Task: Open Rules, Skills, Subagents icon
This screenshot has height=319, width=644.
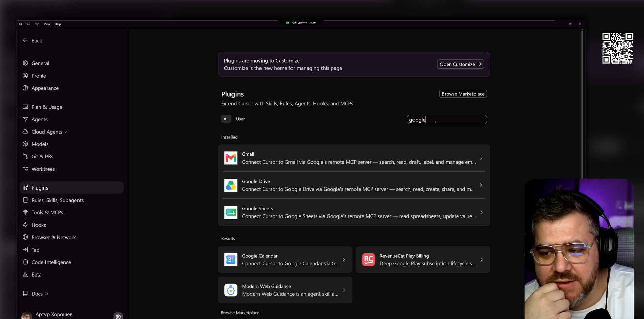Action: coord(25,200)
